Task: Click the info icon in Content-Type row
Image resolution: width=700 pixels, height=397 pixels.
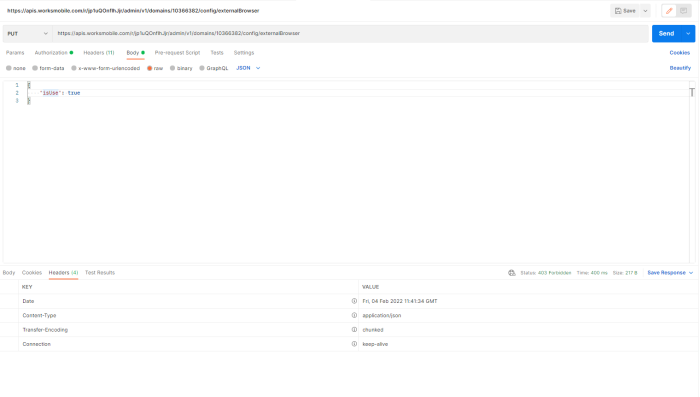Action: click(354, 315)
